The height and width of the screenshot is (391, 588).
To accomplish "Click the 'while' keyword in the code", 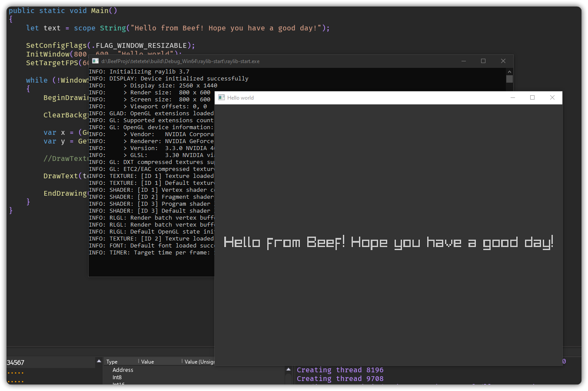I will (37, 80).
